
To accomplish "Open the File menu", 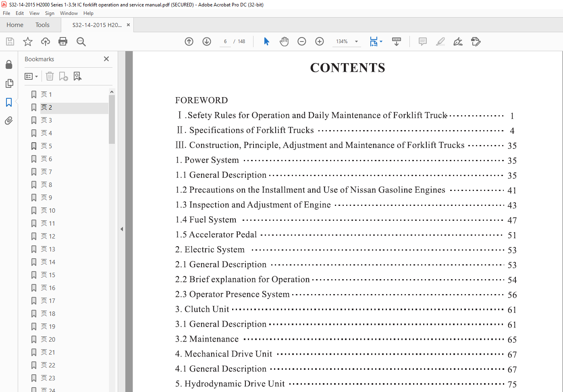I will 6,13.
